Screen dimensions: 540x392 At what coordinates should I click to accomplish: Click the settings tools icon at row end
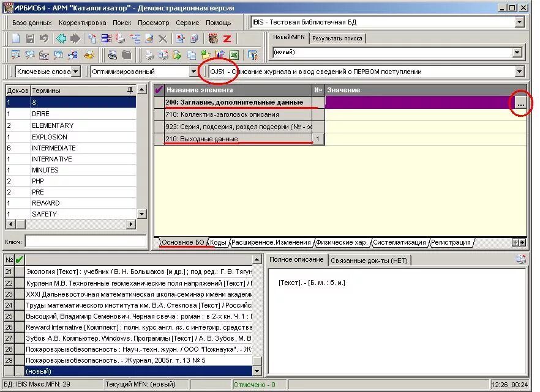252,54
